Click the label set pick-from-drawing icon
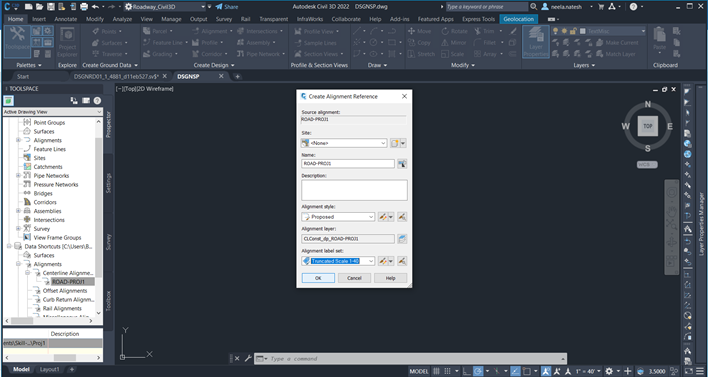Viewport: 708px width, 377px height. click(402, 261)
